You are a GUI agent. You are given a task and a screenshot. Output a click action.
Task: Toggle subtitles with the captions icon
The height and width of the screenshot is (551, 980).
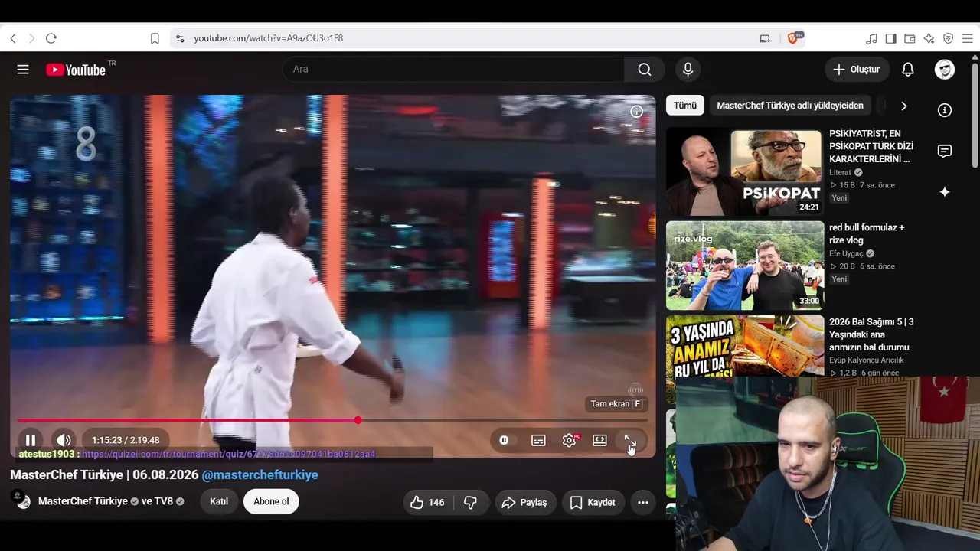click(538, 440)
